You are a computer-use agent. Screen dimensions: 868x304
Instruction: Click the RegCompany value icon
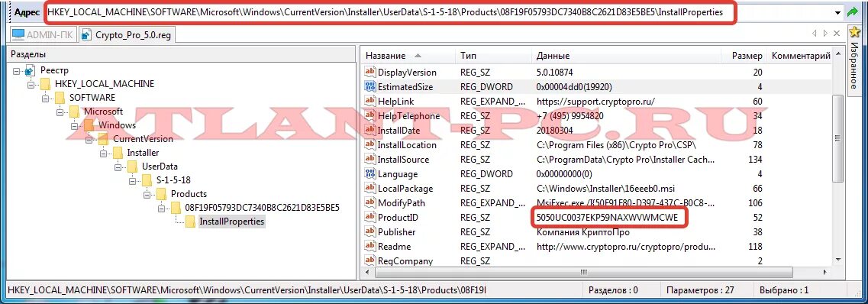point(369,260)
